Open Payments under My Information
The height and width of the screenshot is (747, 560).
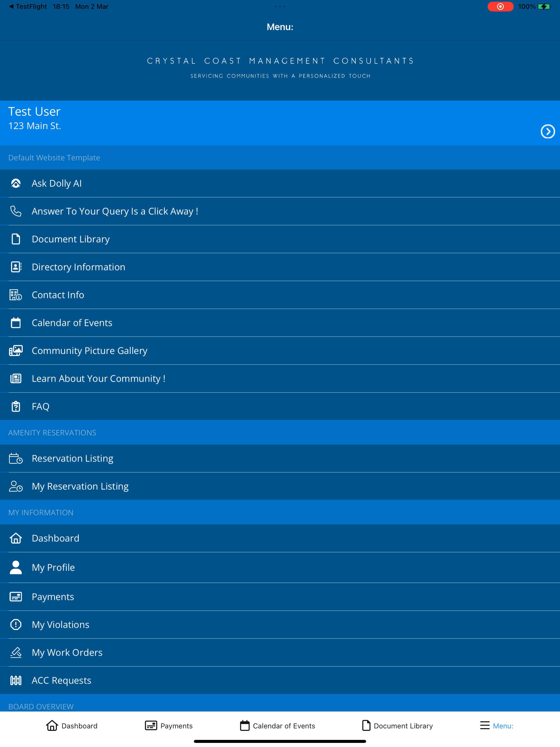pos(280,596)
